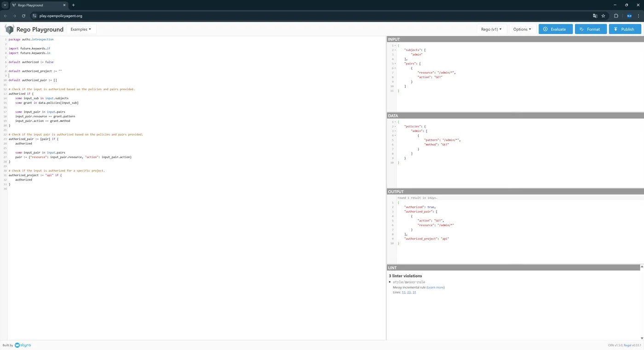Viewport: 644px width, 350px height.
Task: Collapse the "admin" array in DATA panel
Action: point(395,131)
